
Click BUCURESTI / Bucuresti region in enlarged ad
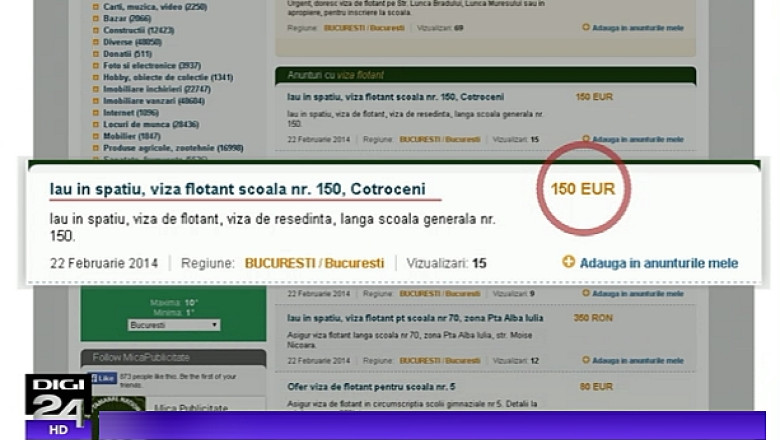coord(314,263)
